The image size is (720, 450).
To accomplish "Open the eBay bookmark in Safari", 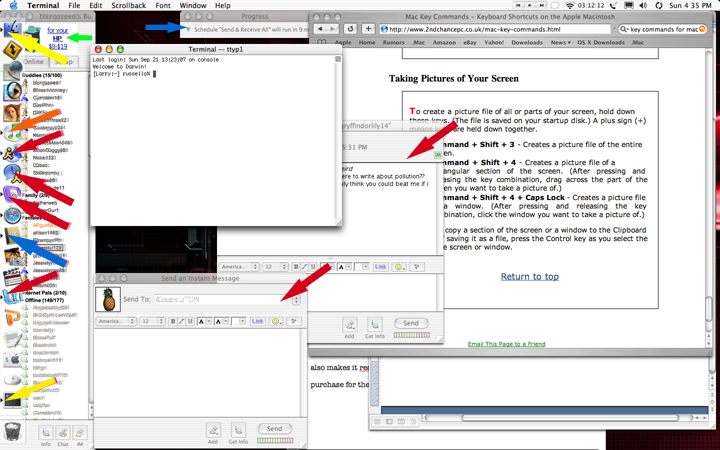I will tap(469, 42).
